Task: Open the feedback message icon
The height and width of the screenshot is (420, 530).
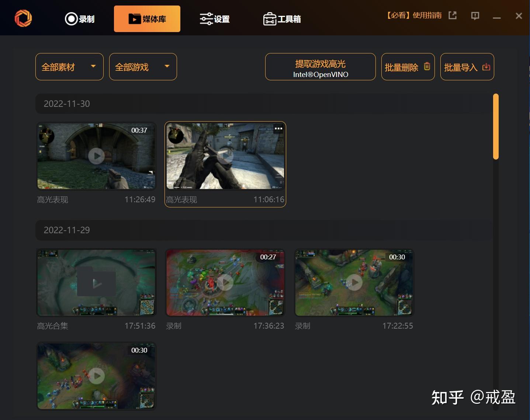Action: [475, 15]
